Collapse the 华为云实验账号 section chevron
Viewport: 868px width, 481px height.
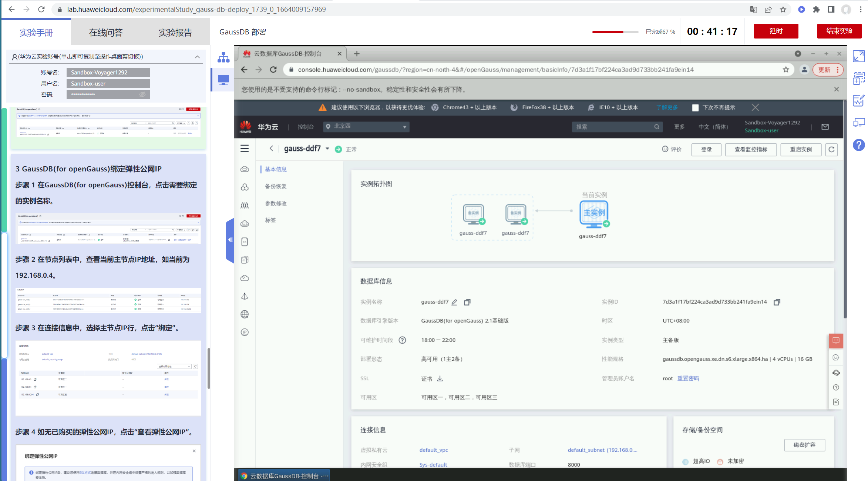pyautogui.click(x=197, y=57)
